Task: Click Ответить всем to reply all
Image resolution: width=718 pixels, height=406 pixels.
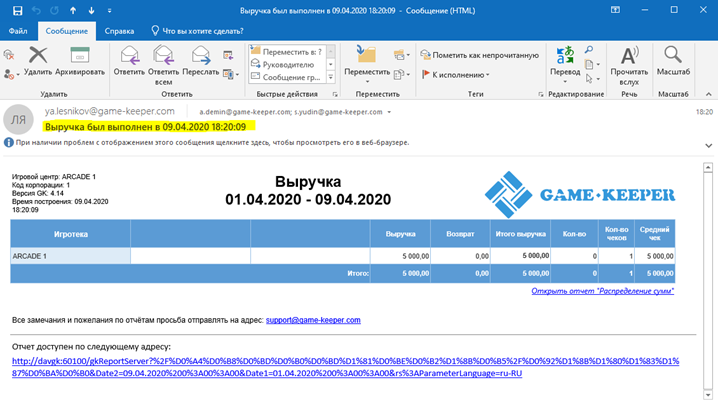Action: (163, 65)
